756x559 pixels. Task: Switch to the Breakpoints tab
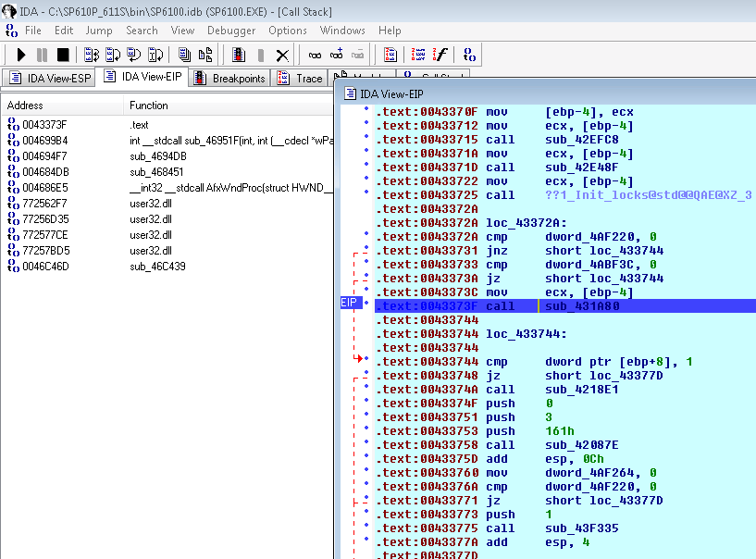[x=231, y=79]
